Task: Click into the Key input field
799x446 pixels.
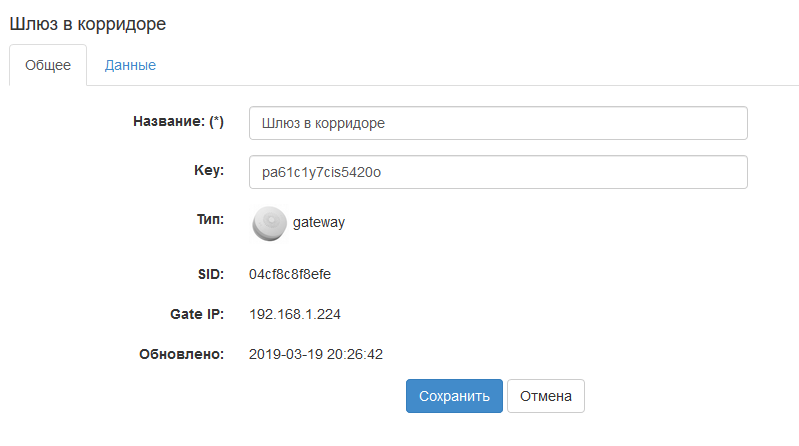Action: [x=498, y=172]
